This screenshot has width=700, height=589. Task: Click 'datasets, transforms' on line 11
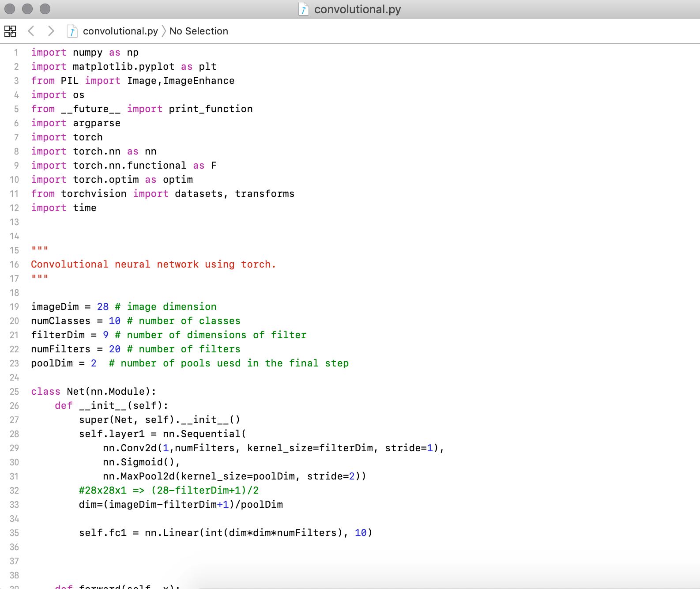235,194
